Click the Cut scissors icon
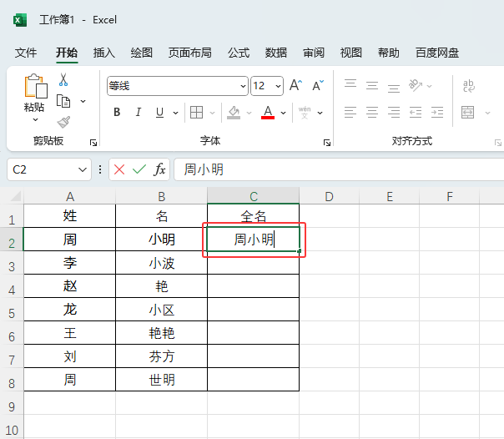 coord(63,79)
